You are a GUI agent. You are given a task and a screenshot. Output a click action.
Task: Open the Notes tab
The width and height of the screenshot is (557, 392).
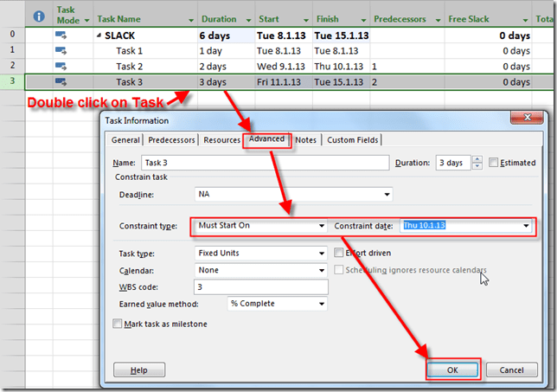(305, 140)
